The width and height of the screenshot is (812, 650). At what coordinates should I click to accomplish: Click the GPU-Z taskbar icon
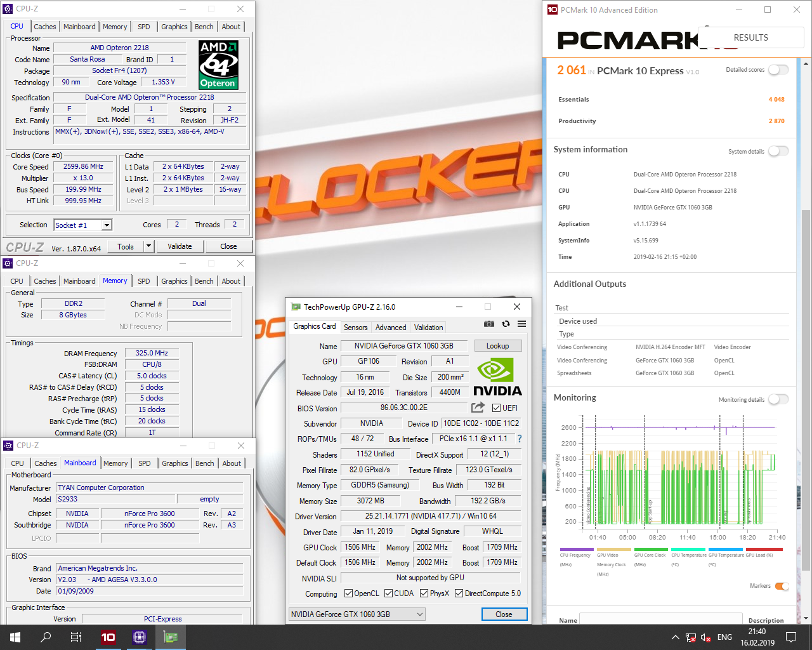point(171,637)
